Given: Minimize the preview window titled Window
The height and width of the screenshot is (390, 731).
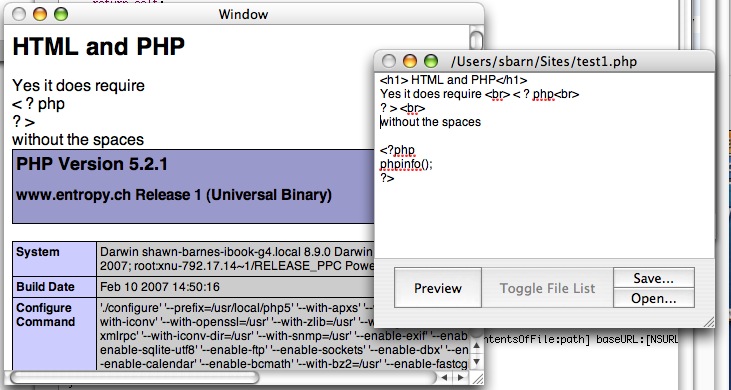Looking at the screenshot, I should pos(40,14).
